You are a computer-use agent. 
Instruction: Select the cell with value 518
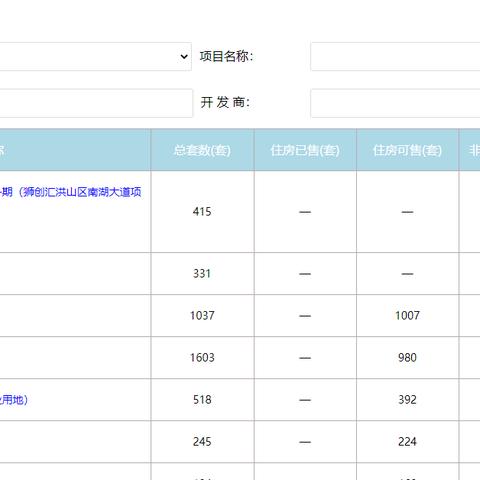click(202, 400)
